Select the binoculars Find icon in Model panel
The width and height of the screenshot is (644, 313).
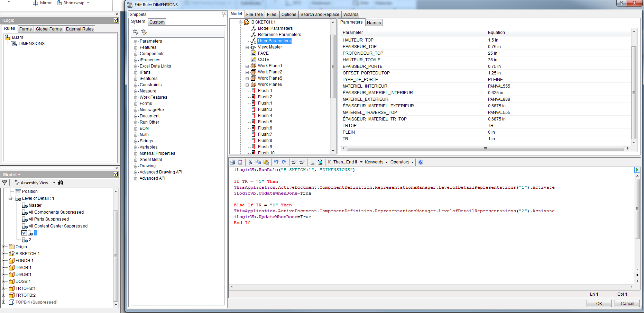point(61,182)
